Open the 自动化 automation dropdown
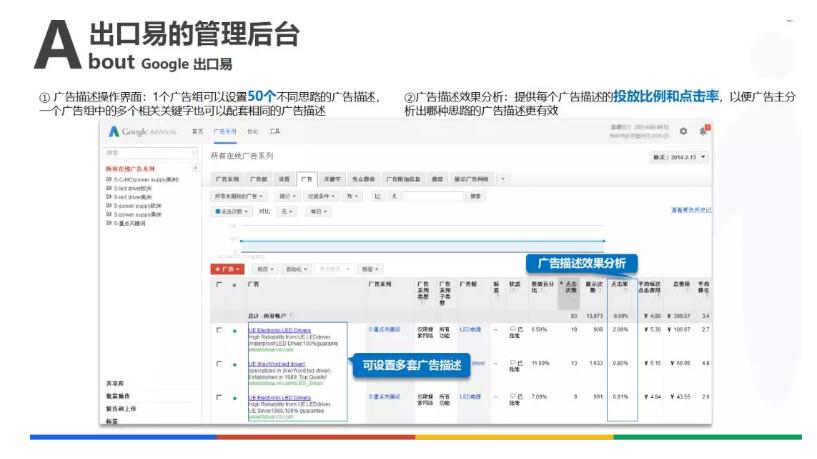The image size is (817, 459). coord(296,269)
